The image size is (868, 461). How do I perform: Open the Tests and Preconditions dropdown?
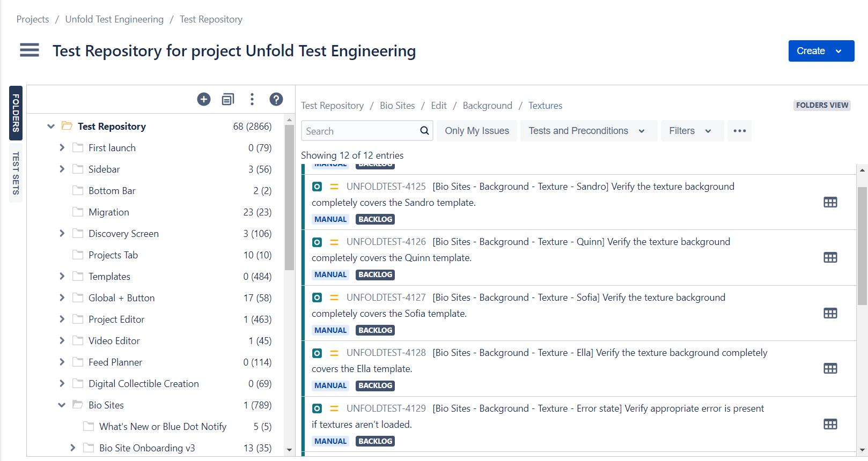[x=589, y=131]
